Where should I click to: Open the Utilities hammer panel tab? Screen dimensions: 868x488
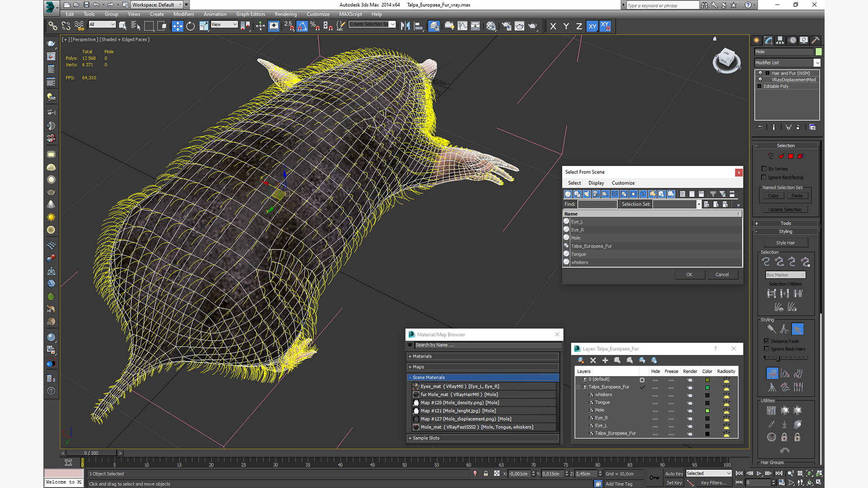tap(816, 40)
